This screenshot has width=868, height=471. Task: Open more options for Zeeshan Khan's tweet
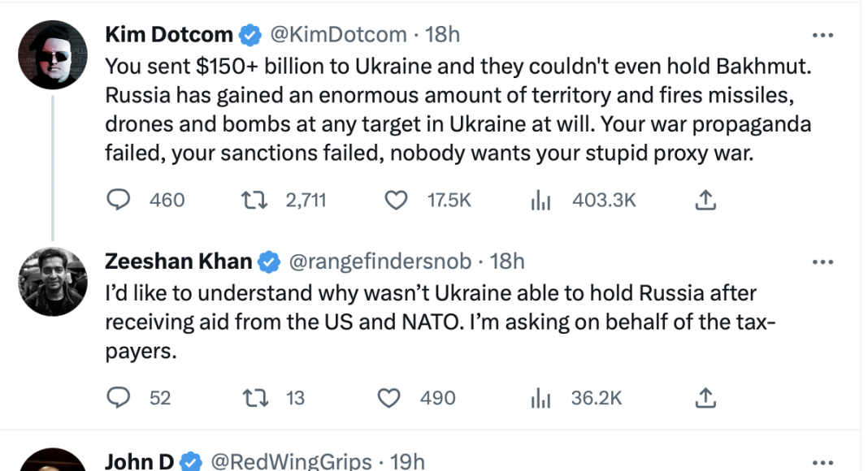(x=823, y=261)
